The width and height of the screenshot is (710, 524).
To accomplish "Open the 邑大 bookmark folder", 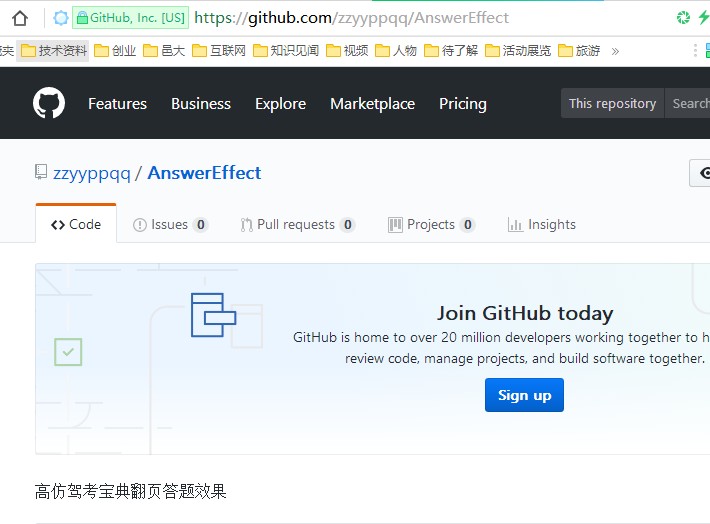I will click(164, 51).
